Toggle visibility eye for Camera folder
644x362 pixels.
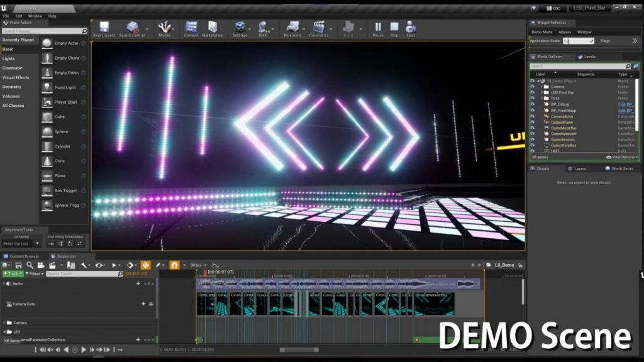(x=533, y=87)
